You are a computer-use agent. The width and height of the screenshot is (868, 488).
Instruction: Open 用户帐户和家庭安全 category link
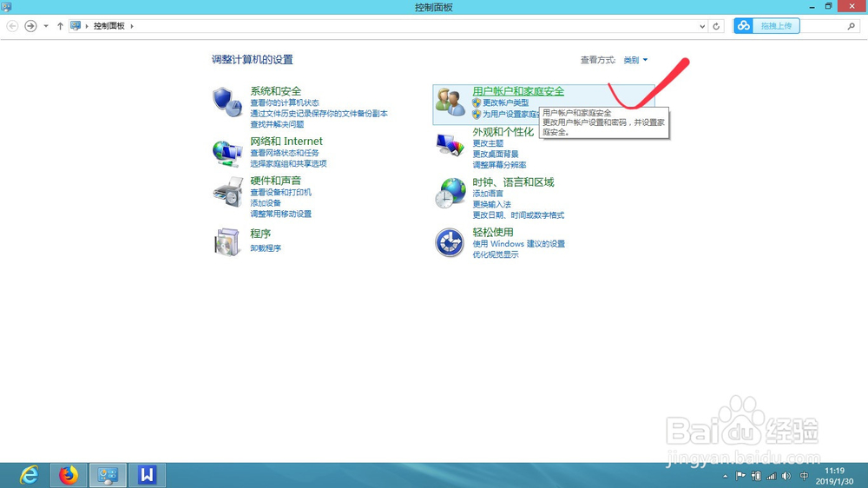[518, 91]
